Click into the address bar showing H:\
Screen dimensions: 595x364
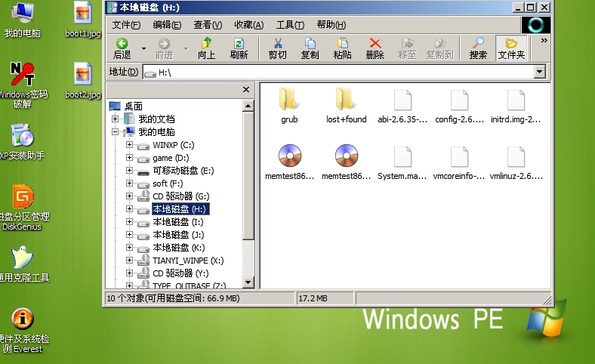pyautogui.click(x=338, y=72)
